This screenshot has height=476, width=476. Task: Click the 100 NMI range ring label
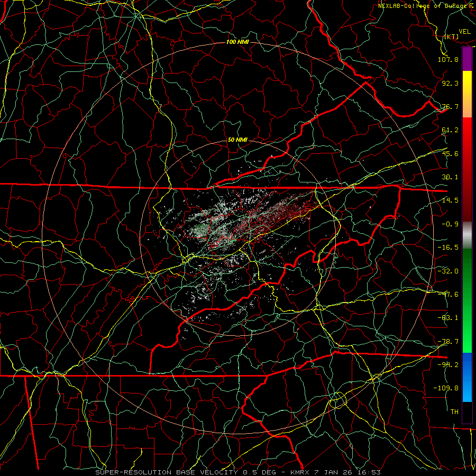coord(237,42)
